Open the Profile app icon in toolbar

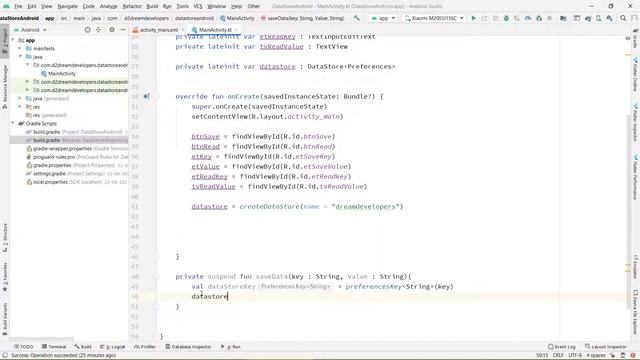coord(528,18)
